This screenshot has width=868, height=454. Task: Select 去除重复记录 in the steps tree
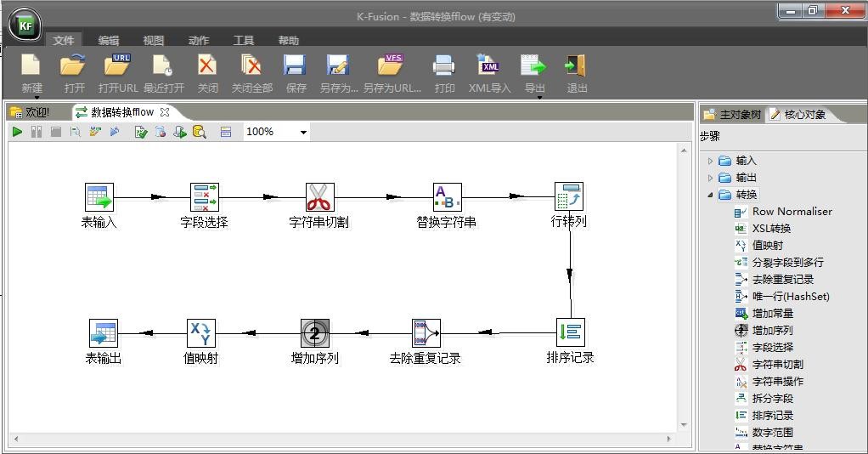click(783, 280)
